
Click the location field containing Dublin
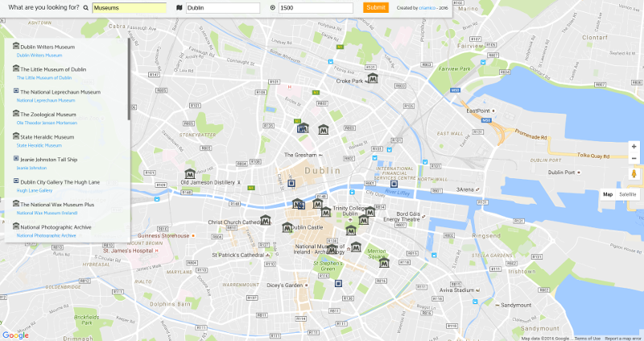[223, 8]
